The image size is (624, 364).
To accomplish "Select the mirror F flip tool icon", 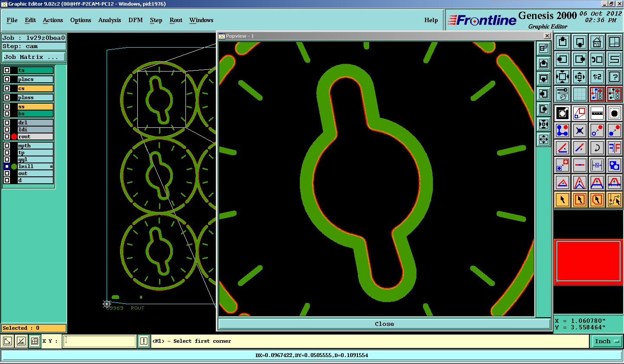I will (614, 148).
